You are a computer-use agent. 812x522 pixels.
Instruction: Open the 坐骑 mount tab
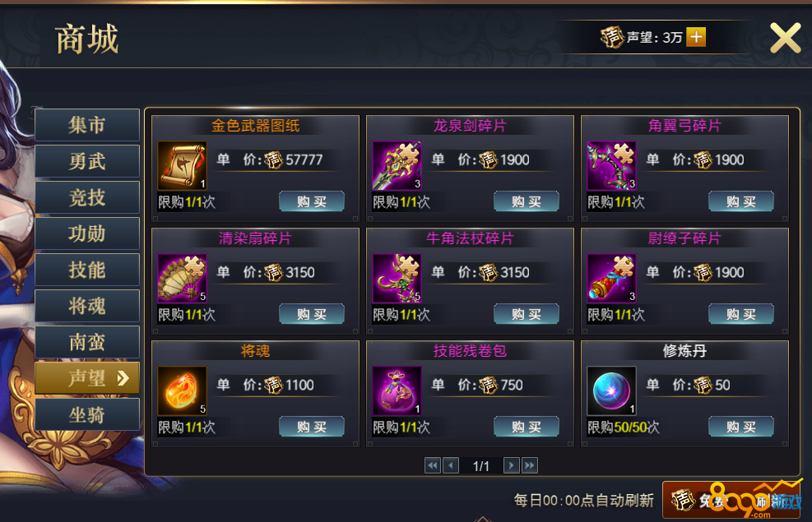pyautogui.click(x=87, y=414)
